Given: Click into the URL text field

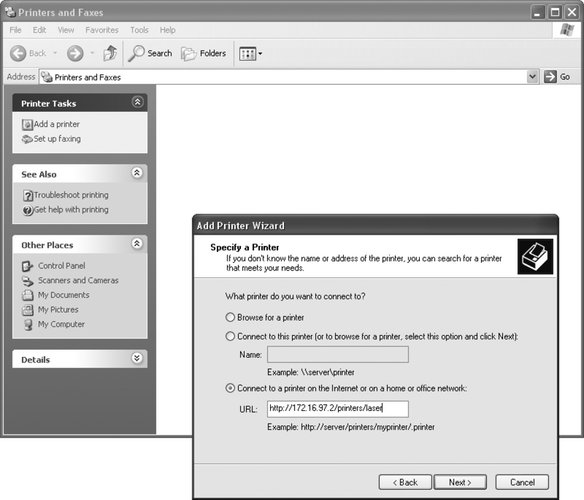Looking at the screenshot, I should coord(337,408).
